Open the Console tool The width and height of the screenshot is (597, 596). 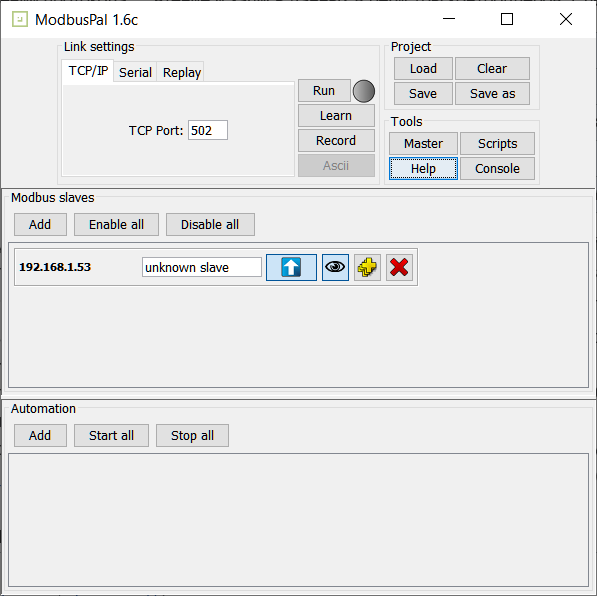pyautogui.click(x=497, y=168)
